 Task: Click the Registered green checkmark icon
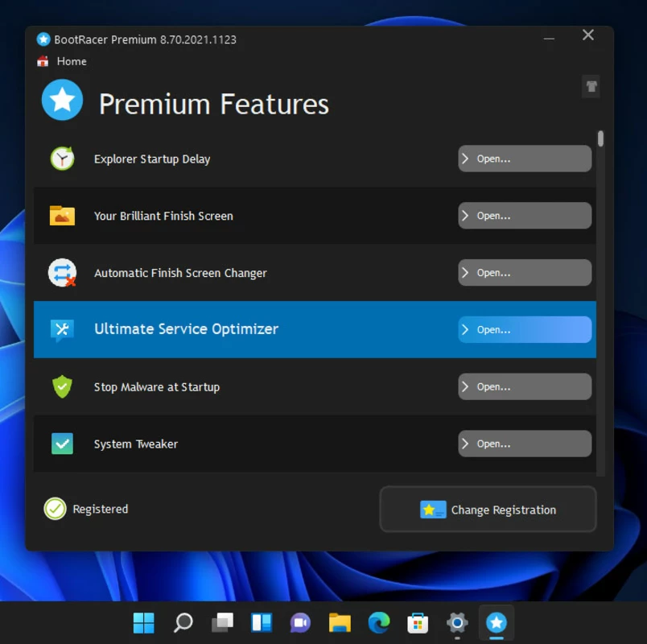tap(55, 509)
